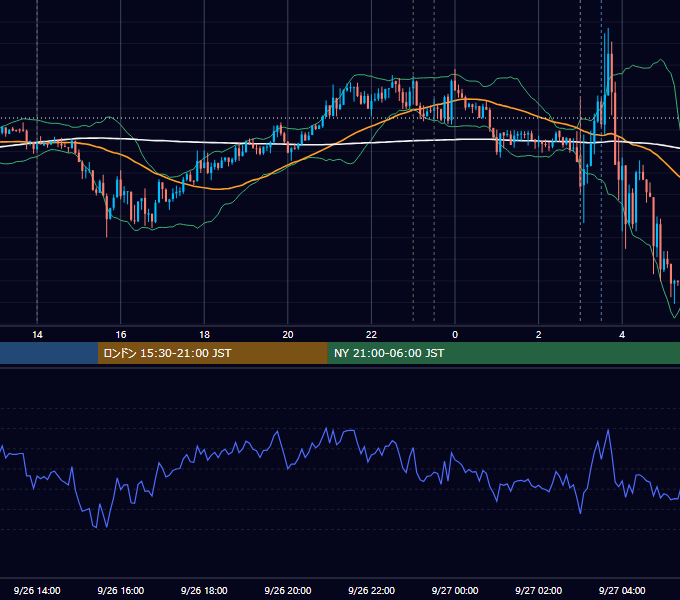Click the 9/27 02:00 date label
The image size is (680, 600).
[538, 590]
